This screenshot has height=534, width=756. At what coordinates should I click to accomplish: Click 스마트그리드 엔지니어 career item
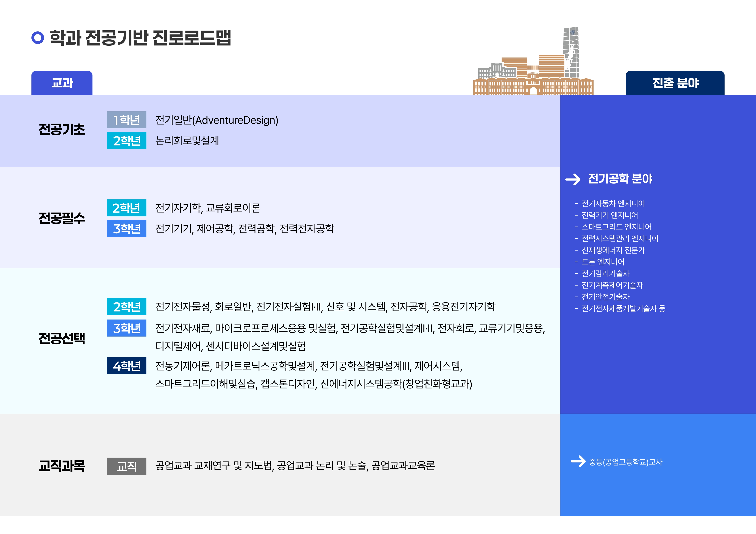(x=616, y=227)
